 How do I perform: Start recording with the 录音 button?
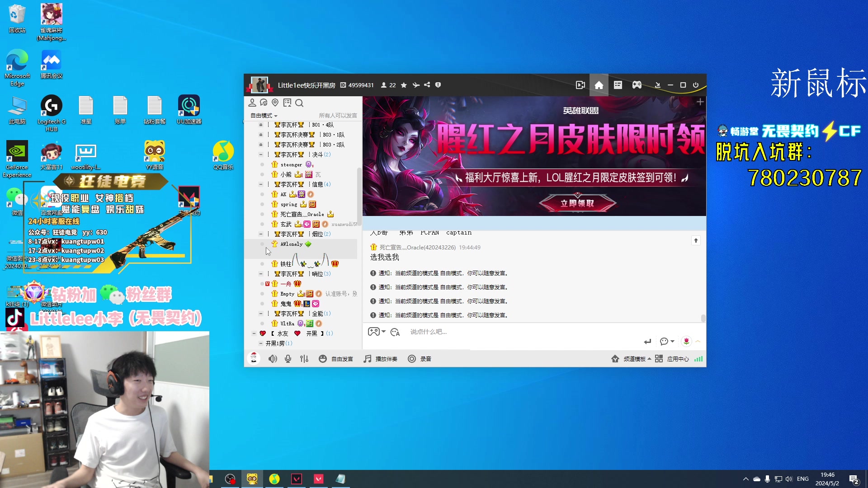pyautogui.click(x=420, y=359)
